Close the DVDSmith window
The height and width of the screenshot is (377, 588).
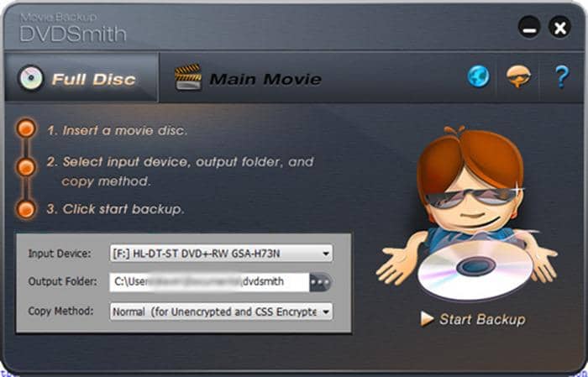(x=559, y=28)
